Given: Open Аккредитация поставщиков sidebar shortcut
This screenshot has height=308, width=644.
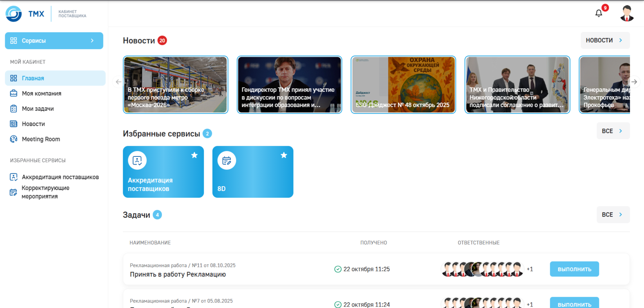Looking at the screenshot, I should coord(60,177).
